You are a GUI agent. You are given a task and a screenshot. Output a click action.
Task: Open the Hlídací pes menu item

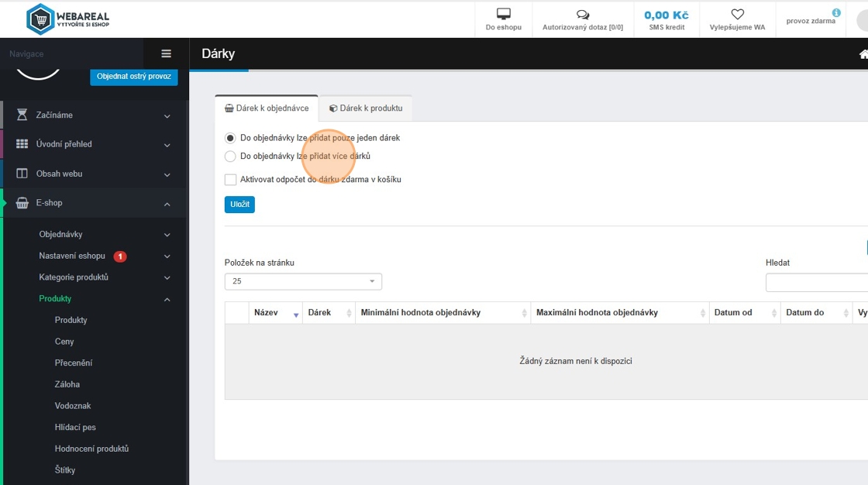pos(75,428)
